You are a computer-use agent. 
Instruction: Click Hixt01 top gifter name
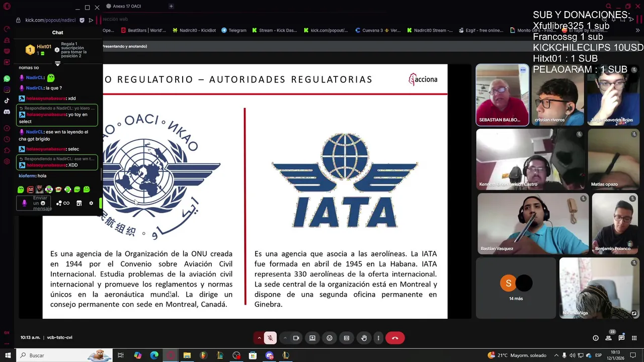click(x=44, y=47)
